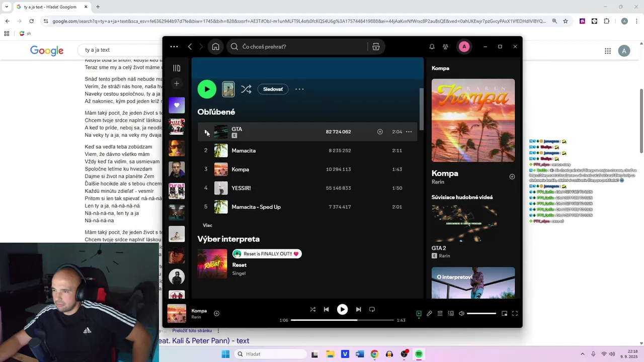Screen dimensions: 644x362
Task: Click the song progress bar
Action: pyautogui.click(x=342, y=320)
